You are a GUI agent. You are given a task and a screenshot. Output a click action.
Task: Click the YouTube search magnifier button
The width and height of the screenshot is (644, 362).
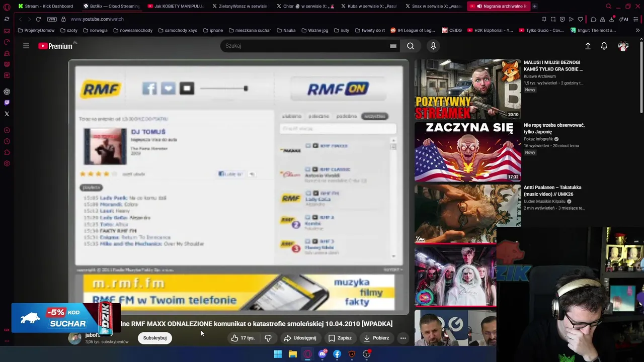pos(411,46)
